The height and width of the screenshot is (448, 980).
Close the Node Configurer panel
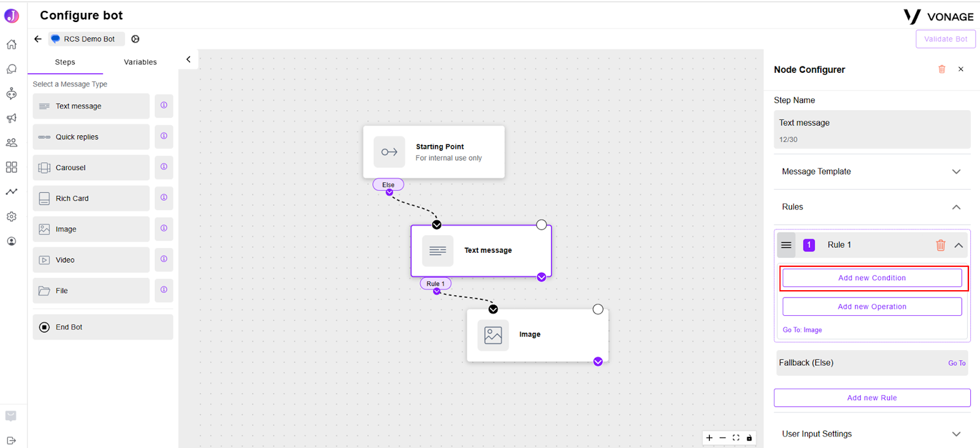click(x=961, y=69)
